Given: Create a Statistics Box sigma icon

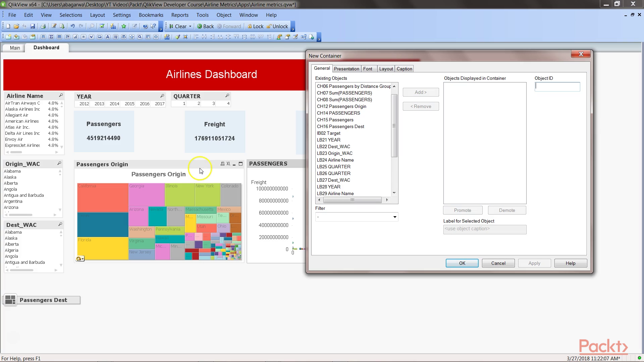Looking at the screenshot, I should tap(51, 37).
